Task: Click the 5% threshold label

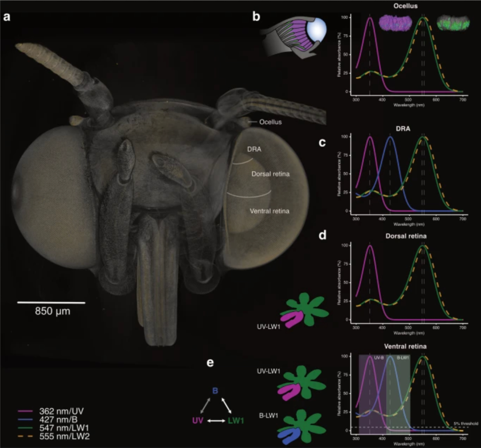Action: (x=466, y=423)
